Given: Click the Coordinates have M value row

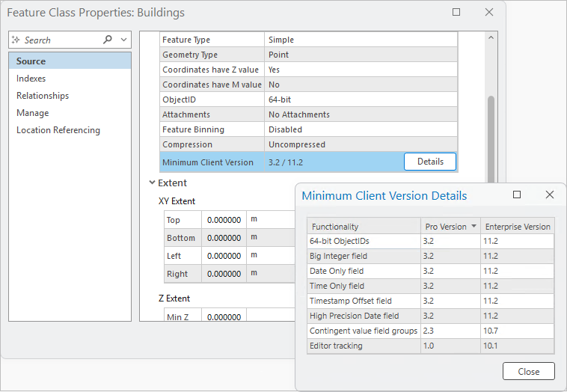Looking at the screenshot, I should [308, 85].
